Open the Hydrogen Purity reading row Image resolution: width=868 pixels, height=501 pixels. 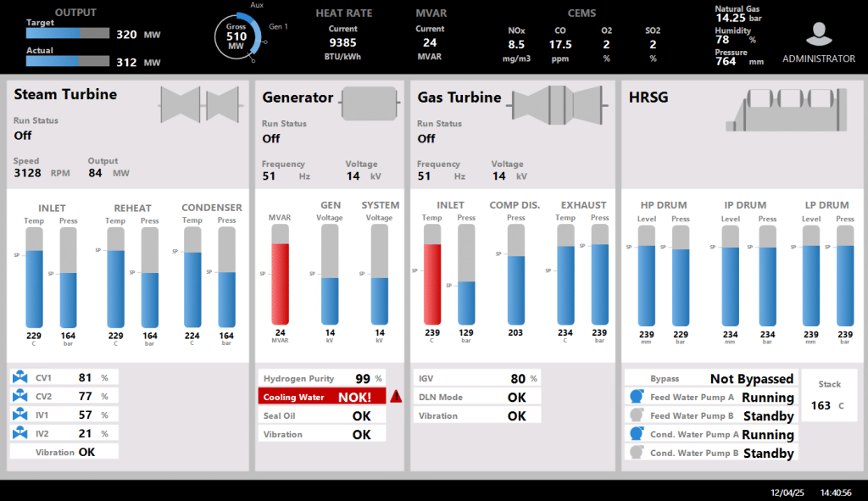321,378
